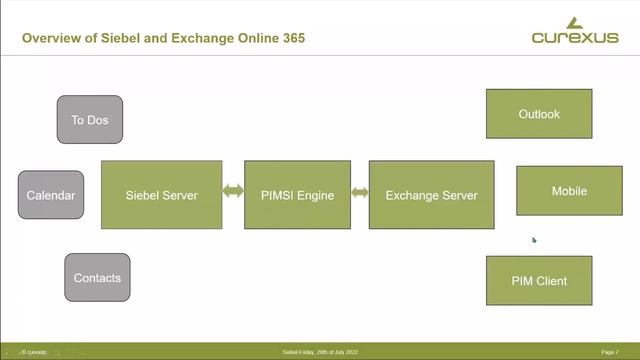The image size is (640, 360).
Task: Click the footer date text 'Siebel Friday'
Action: pos(320,352)
